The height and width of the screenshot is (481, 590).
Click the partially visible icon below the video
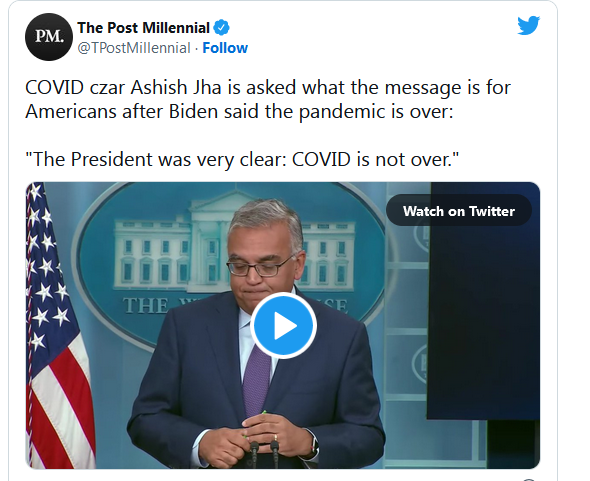click(x=529, y=479)
